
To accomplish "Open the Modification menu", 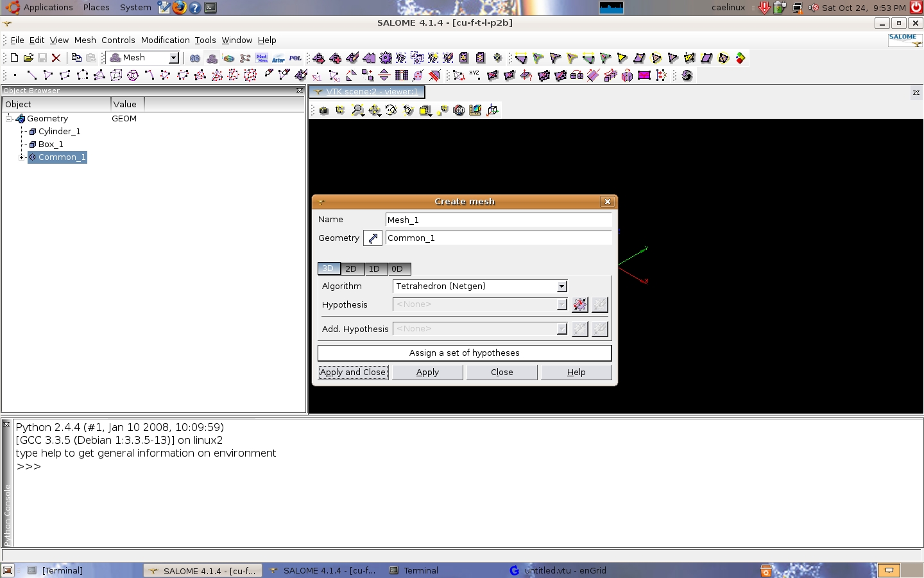I will pos(166,40).
